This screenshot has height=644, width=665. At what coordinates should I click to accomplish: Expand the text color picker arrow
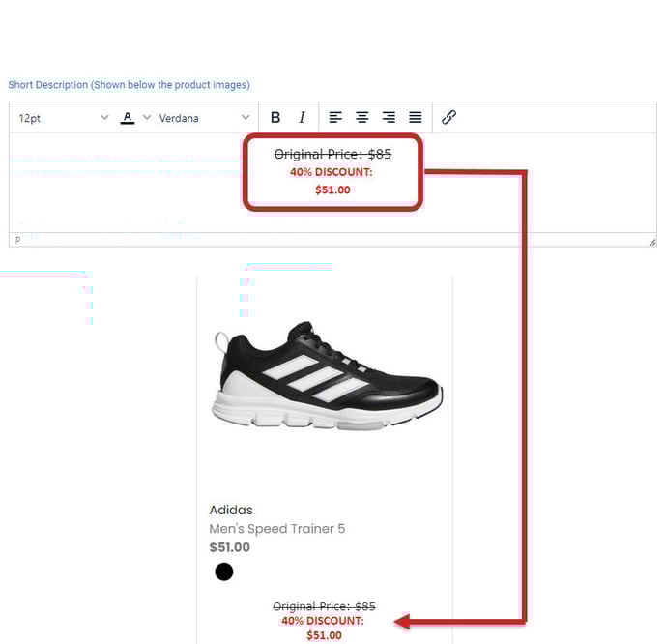(x=147, y=118)
